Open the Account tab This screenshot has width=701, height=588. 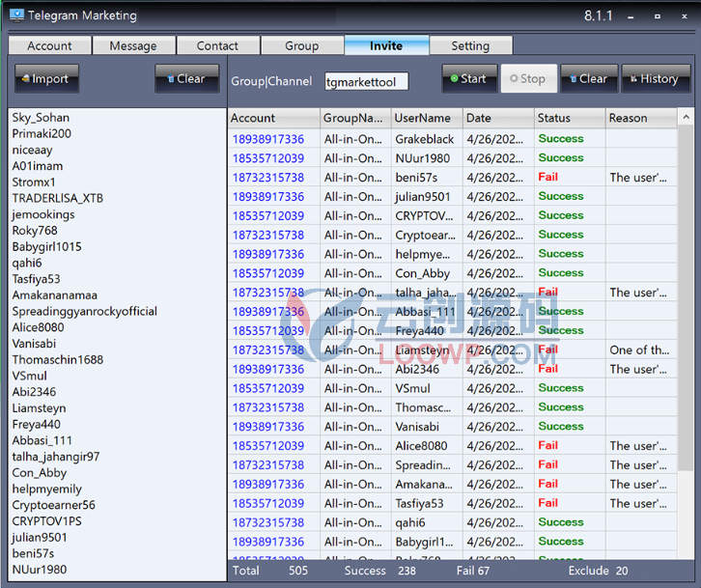tap(49, 45)
